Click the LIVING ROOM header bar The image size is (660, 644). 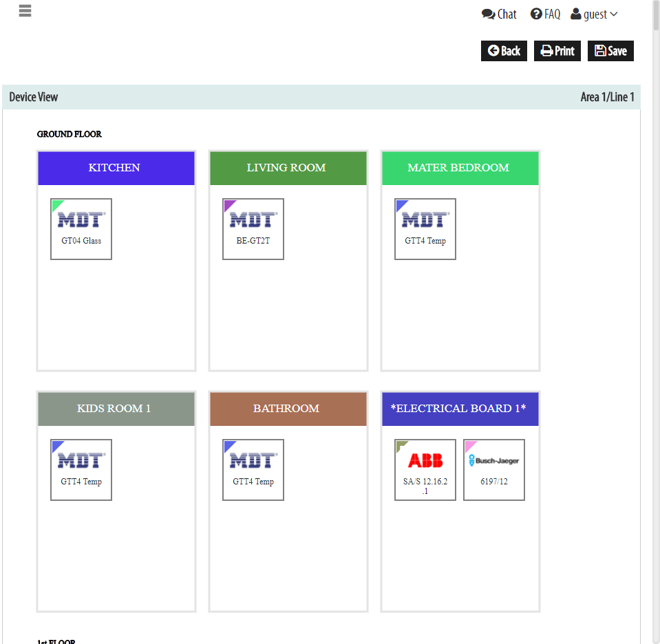288,168
